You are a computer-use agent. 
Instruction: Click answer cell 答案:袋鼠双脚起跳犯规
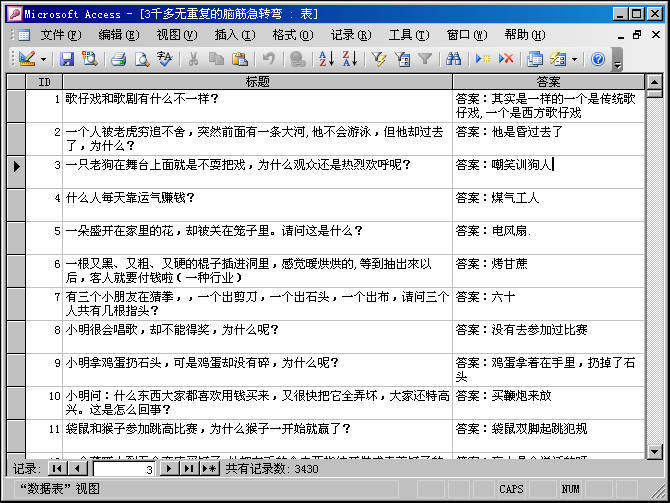coord(548,435)
